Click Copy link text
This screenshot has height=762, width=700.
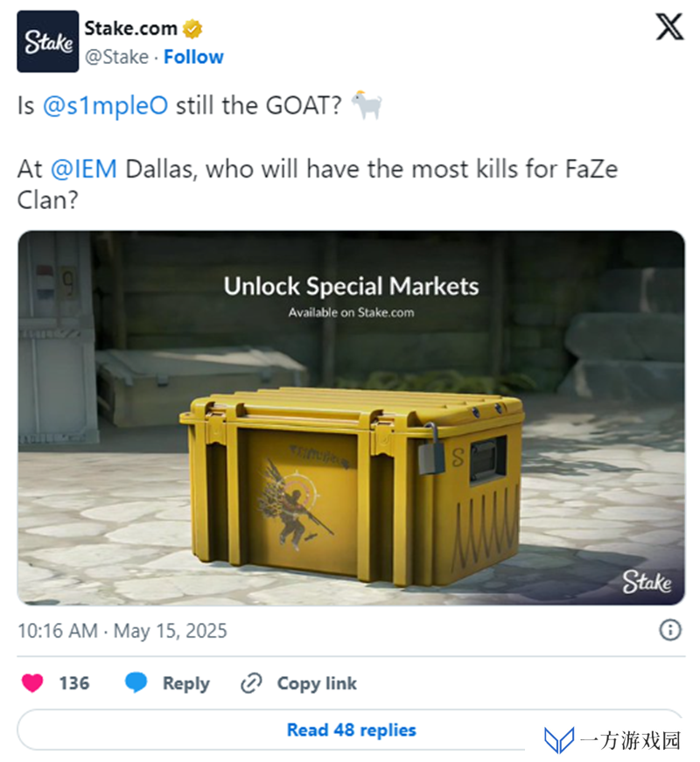point(317,683)
